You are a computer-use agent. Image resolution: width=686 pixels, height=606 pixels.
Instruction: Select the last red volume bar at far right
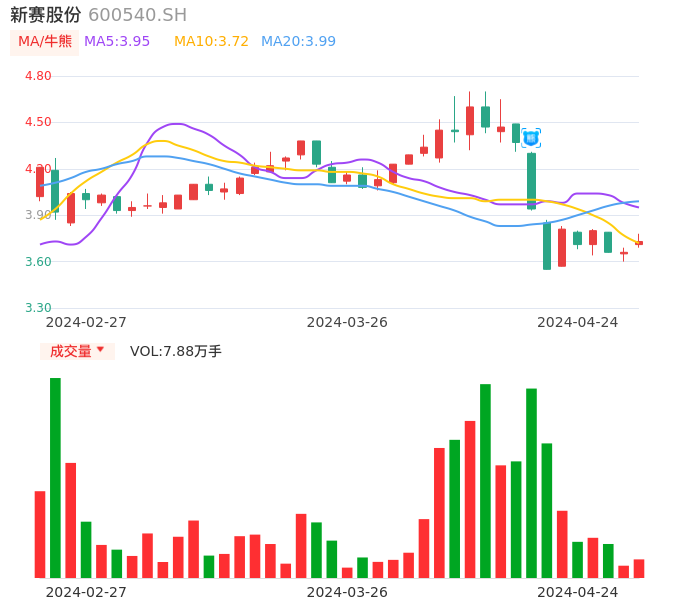click(x=639, y=568)
